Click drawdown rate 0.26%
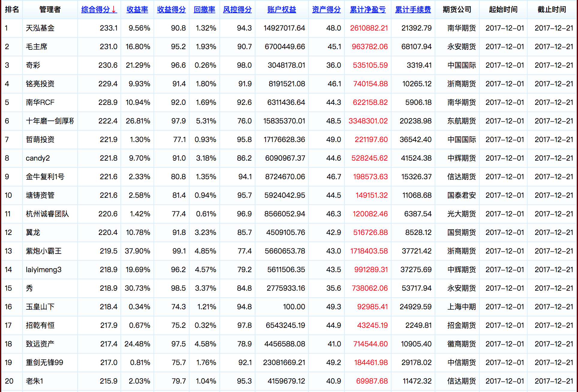The image size is (578, 392). [205, 65]
